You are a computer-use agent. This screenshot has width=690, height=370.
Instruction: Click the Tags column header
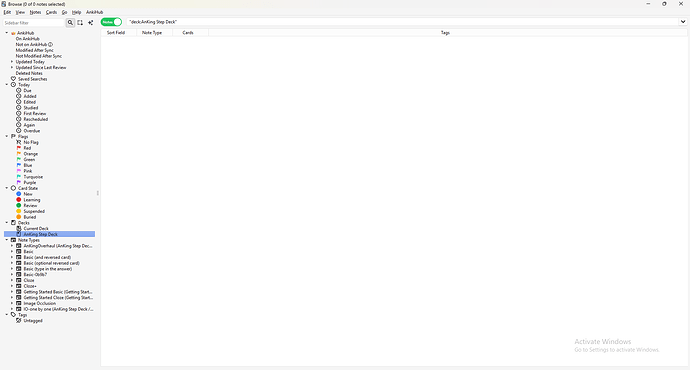(x=445, y=33)
